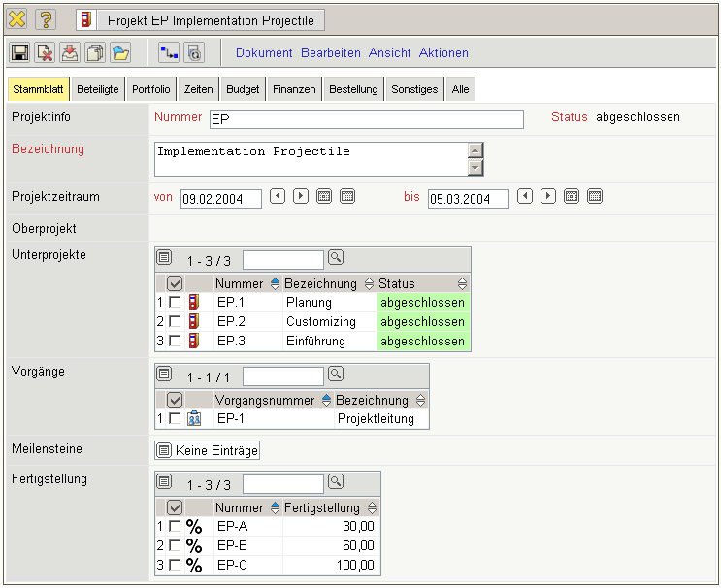The image size is (721, 588).
Task: Open the project structure tree icon
Action: (x=169, y=53)
